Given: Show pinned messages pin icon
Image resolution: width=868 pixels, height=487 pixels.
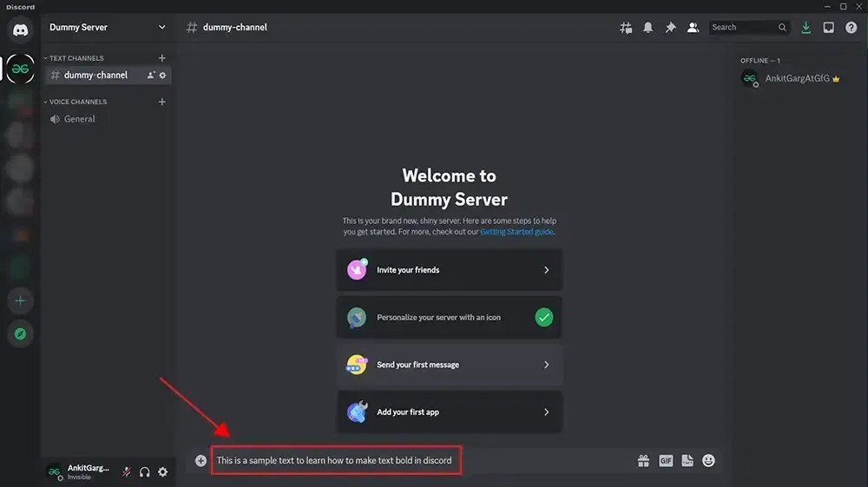Looking at the screenshot, I should pos(670,27).
